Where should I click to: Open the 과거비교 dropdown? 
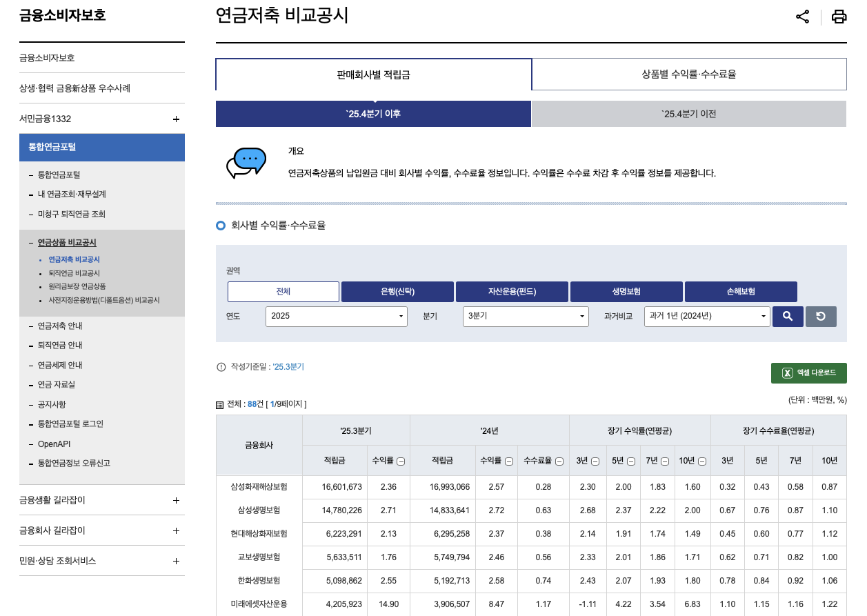pos(706,317)
